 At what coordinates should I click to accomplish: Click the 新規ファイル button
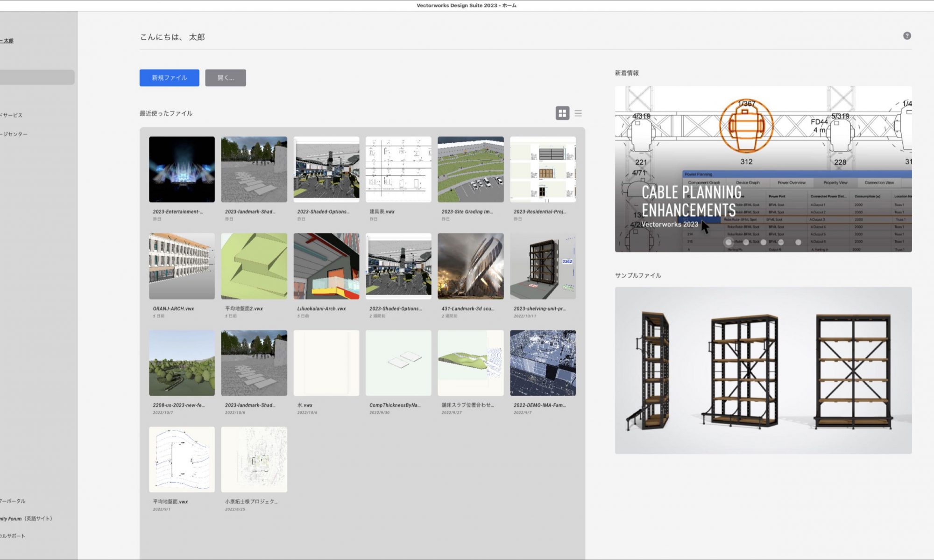(169, 77)
